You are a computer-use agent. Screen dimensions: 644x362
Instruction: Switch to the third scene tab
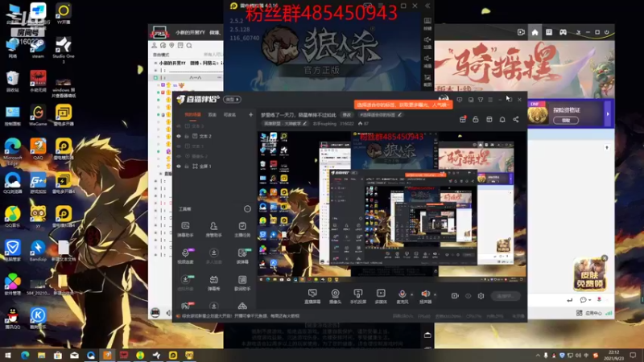pos(229,115)
